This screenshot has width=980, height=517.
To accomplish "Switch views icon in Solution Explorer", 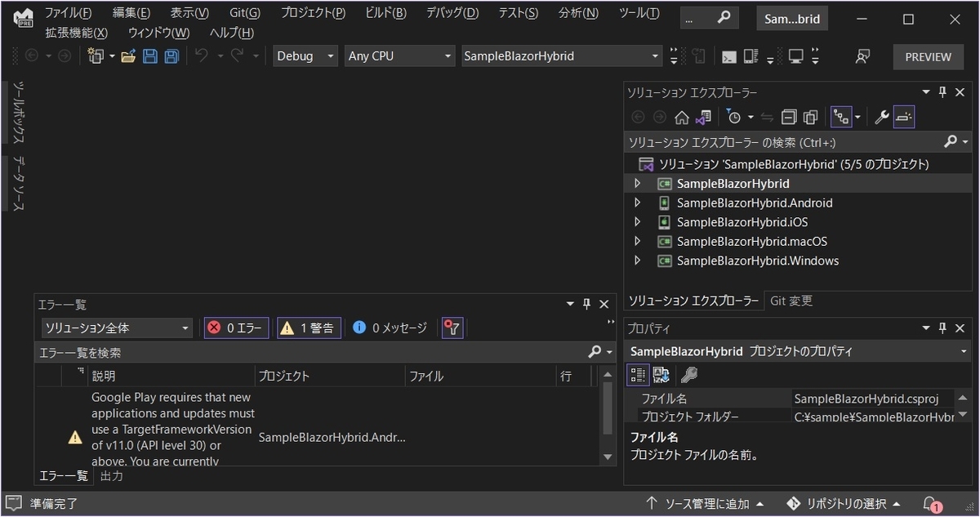I will click(704, 117).
